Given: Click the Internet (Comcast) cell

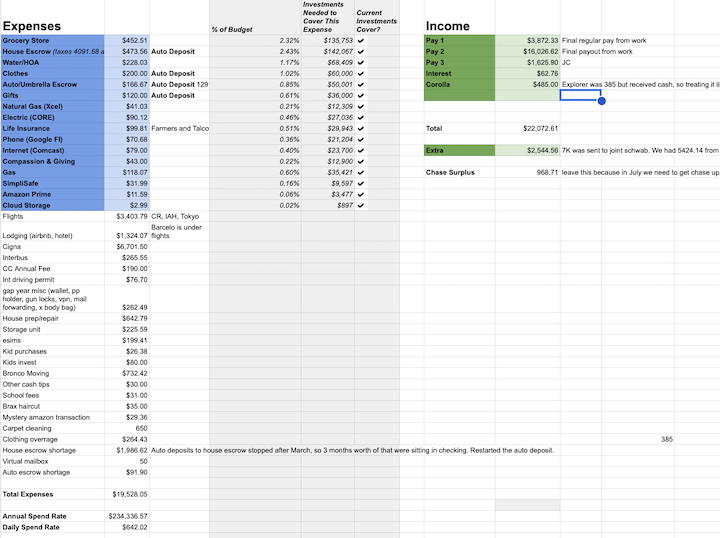Looking at the screenshot, I should 52,151.
